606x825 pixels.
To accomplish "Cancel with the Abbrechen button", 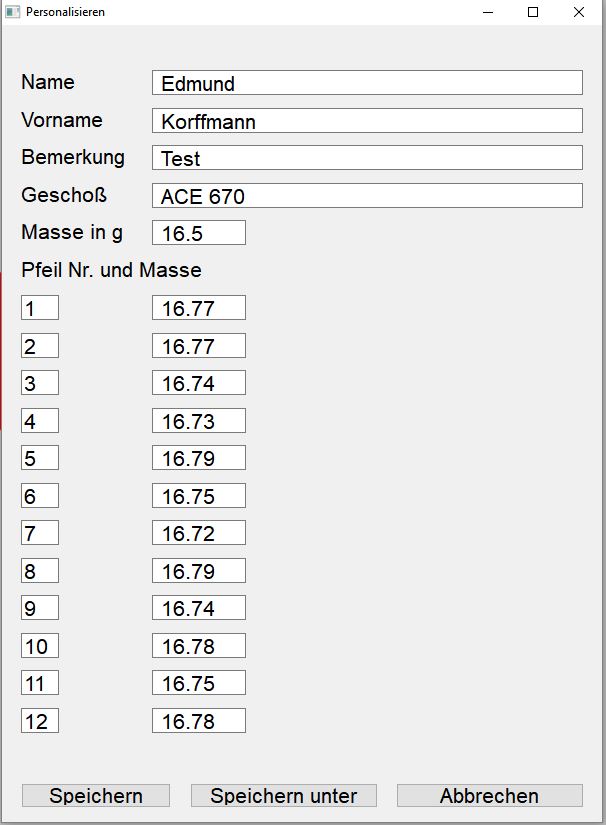I will pyautogui.click(x=489, y=796).
